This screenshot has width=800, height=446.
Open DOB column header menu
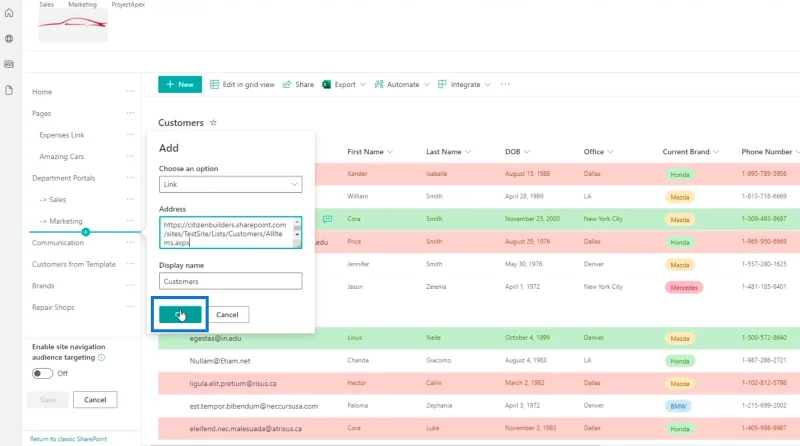517,152
